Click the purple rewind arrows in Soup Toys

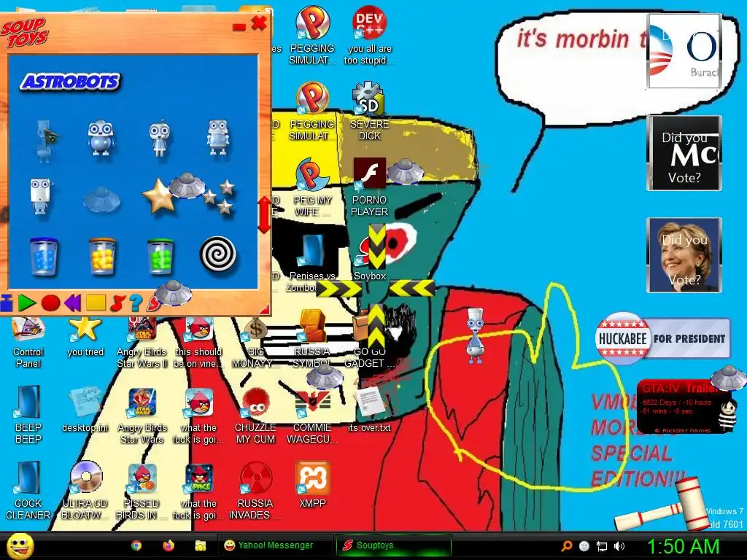[72, 303]
